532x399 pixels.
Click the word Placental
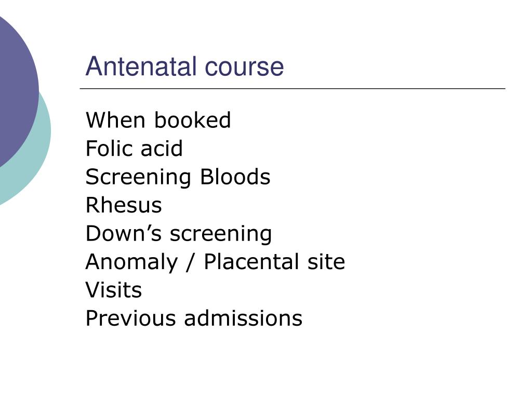tap(251, 262)
